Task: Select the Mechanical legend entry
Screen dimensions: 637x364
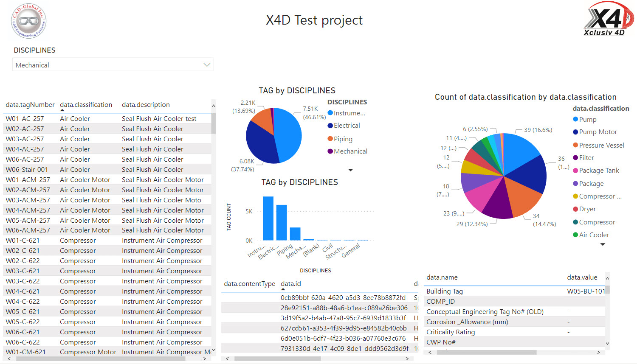Action: (x=347, y=151)
